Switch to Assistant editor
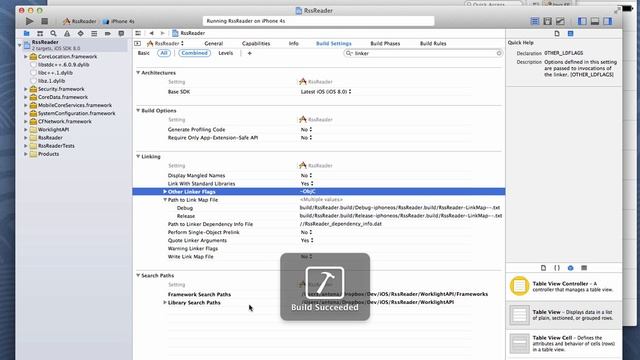 (x=547, y=21)
